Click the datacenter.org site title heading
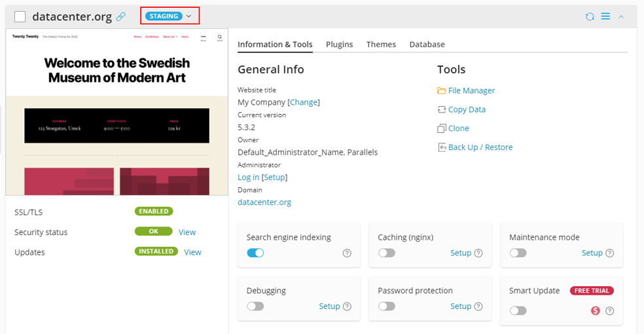Viewport: 644px width, 334px height. click(72, 16)
